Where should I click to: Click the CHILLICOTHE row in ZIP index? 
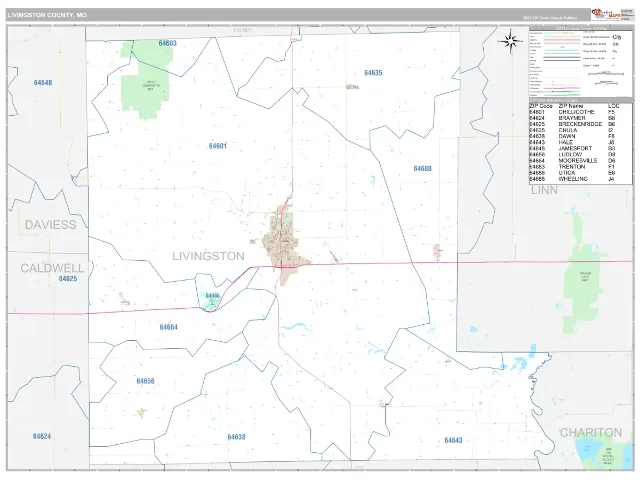pos(573,112)
